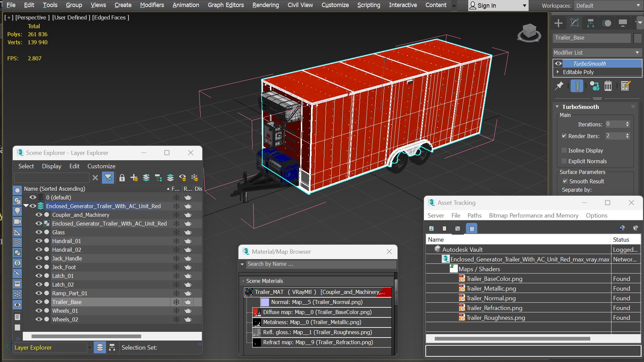Open the Motion tab in command panel
This screenshot has height=362, width=644.
point(607,23)
